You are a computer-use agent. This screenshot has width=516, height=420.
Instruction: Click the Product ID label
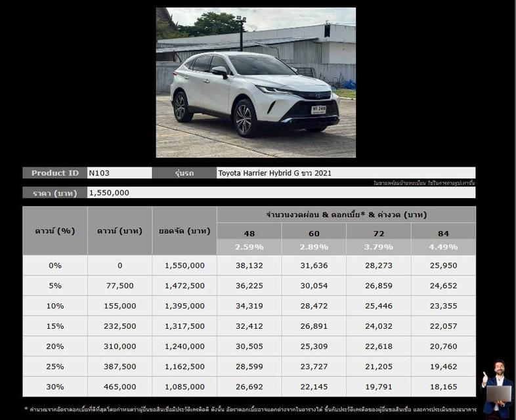point(55,173)
